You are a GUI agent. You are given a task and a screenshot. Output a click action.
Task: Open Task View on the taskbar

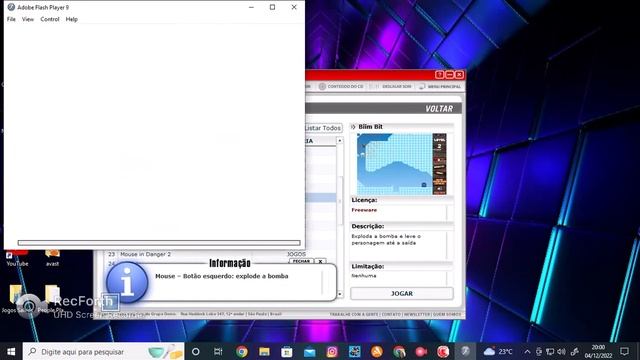pyautogui.click(x=218, y=351)
